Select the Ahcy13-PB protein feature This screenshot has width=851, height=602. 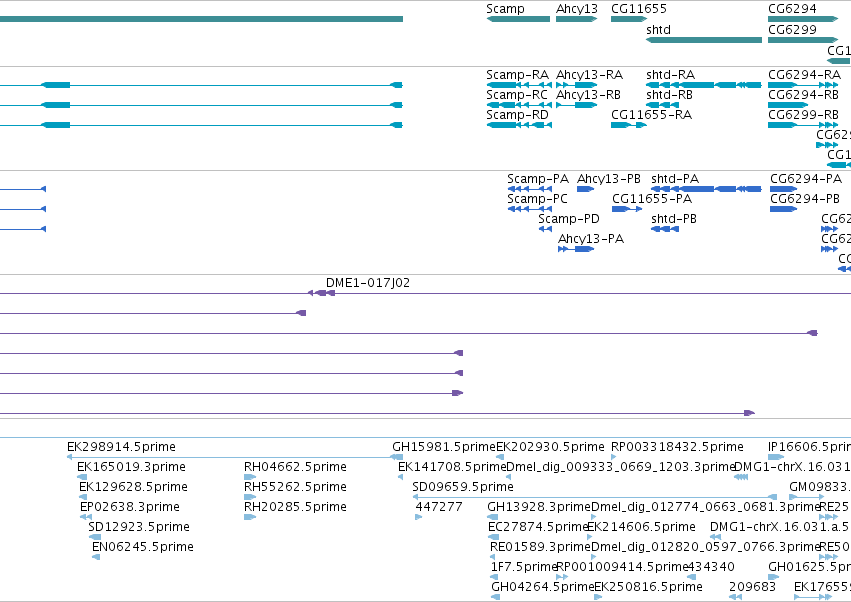tap(586, 189)
